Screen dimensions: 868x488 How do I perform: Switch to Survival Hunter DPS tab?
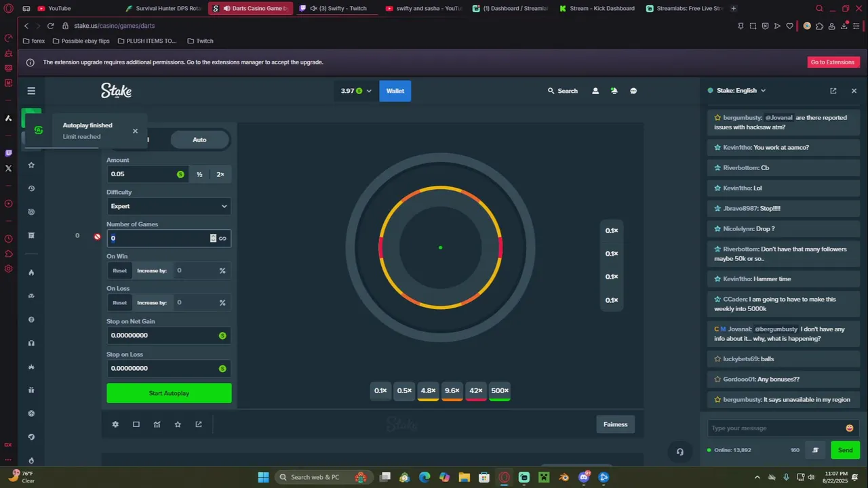point(164,9)
